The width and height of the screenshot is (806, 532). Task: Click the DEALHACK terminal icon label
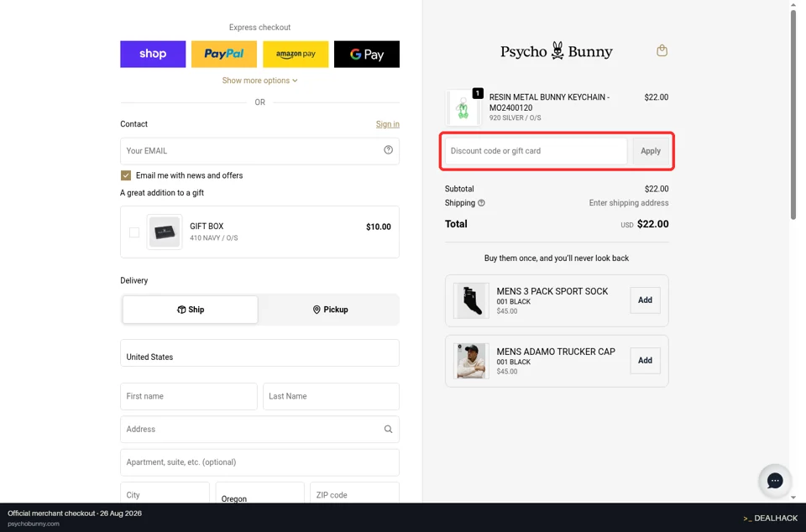click(x=770, y=518)
